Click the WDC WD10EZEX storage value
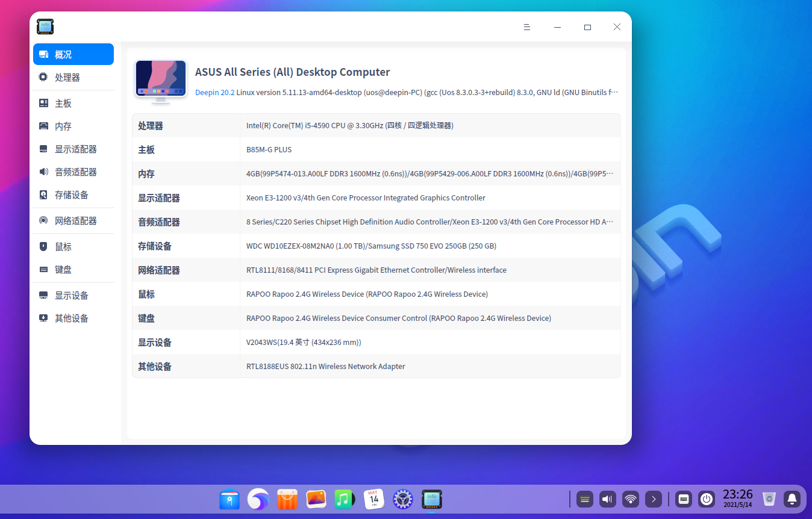The width and height of the screenshot is (812, 519). click(372, 246)
